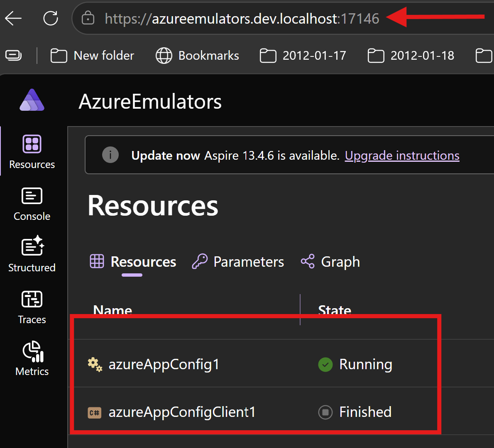Screen dimensions: 494x448
Task: Open the New folder bookmark
Action: 92,56
